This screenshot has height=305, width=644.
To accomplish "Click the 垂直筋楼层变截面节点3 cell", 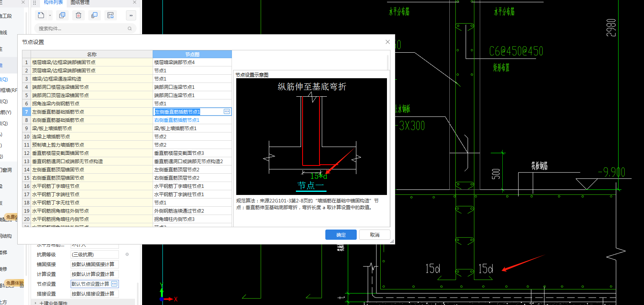I will (192, 153).
